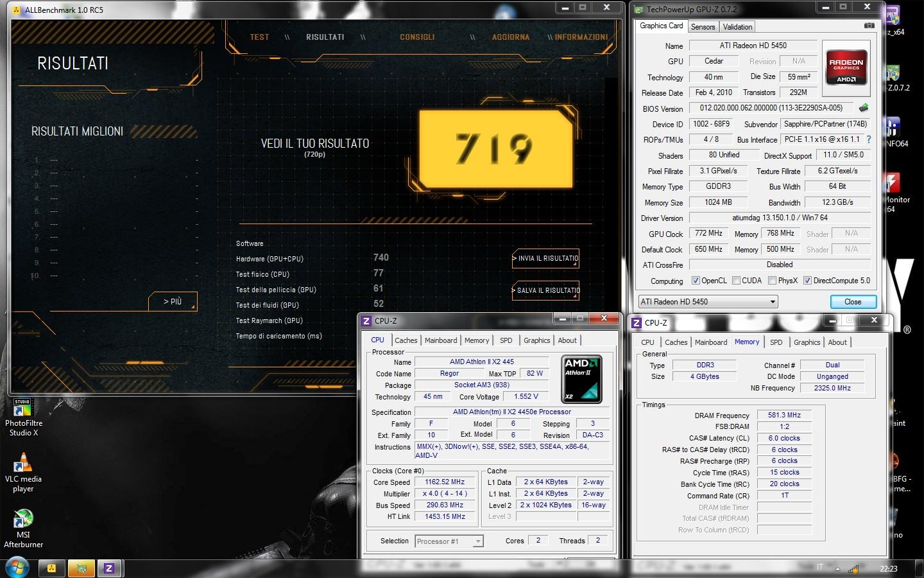Image resolution: width=924 pixels, height=578 pixels.
Task: Click the NB Frequency value 2325.0 MHz
Action: pos(832,388)
